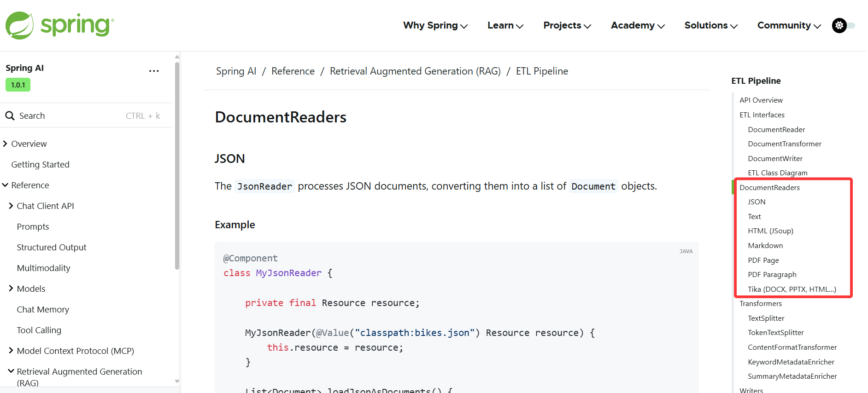Jump to HTML (JSoup) section
The image size is (868, 393).
(x=770, y=231)
